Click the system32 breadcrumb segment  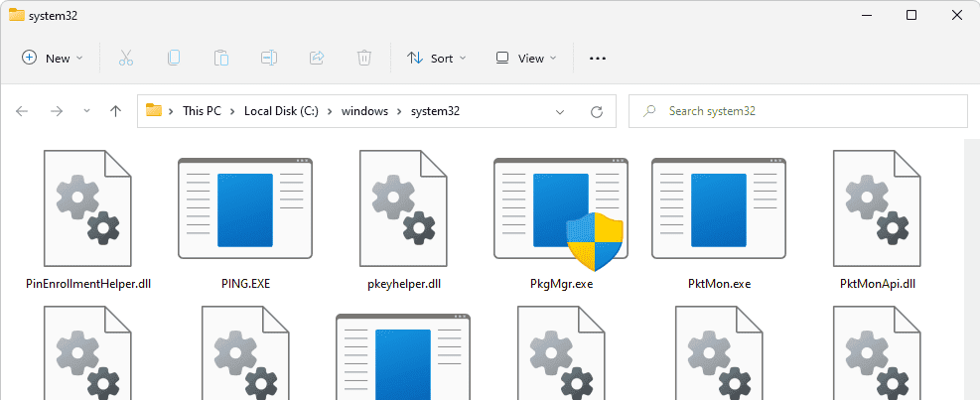(x=435, y=111)
